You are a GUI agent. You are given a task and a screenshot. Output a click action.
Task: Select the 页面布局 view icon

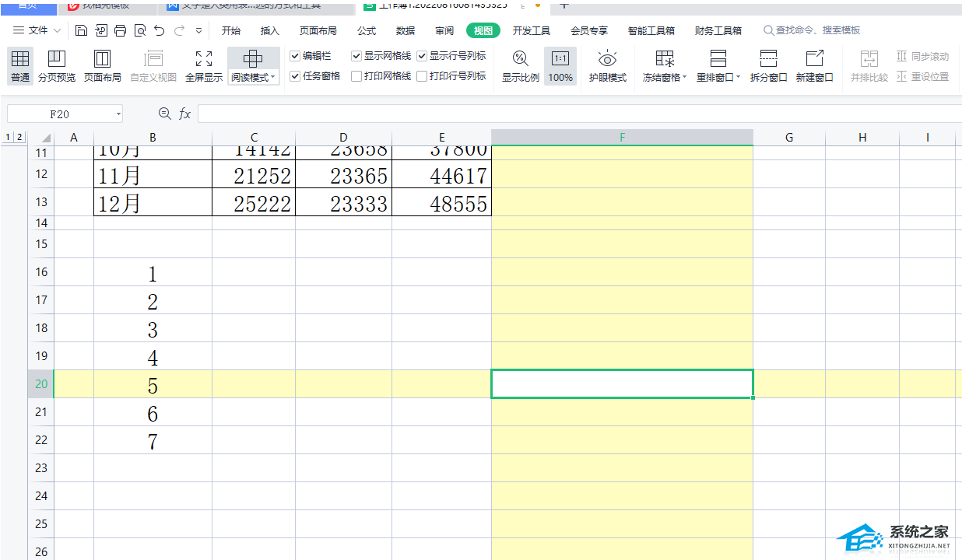(102, 66)
